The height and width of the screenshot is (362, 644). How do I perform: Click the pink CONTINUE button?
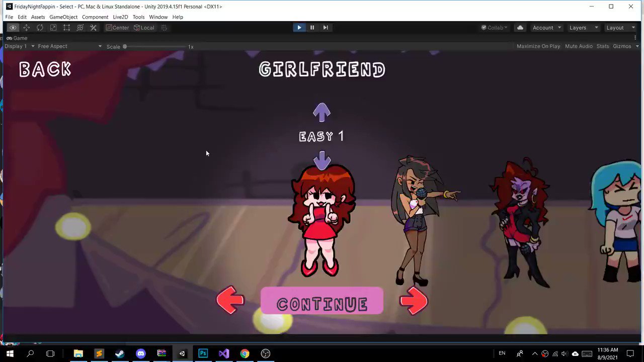[x=322, y=302]
